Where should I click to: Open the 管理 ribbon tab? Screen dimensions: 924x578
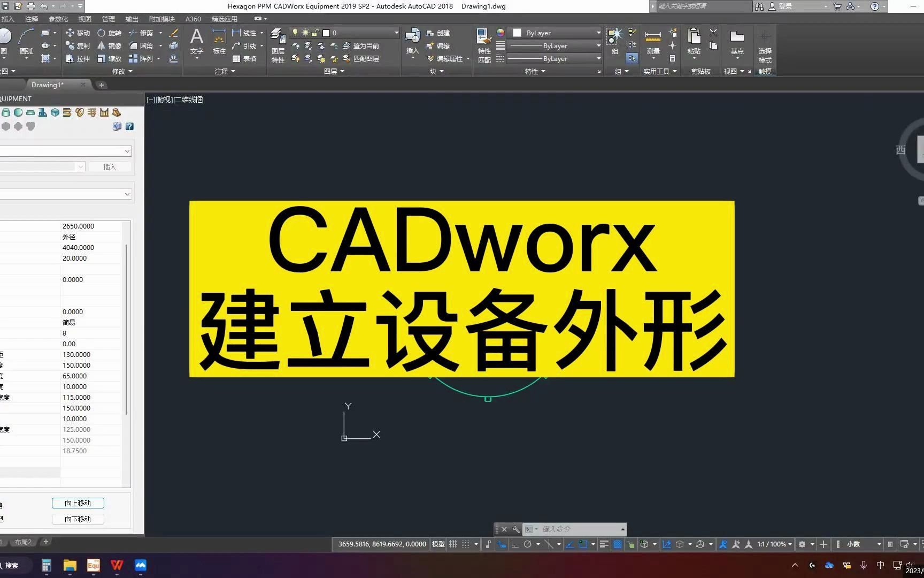coord(109,19)
